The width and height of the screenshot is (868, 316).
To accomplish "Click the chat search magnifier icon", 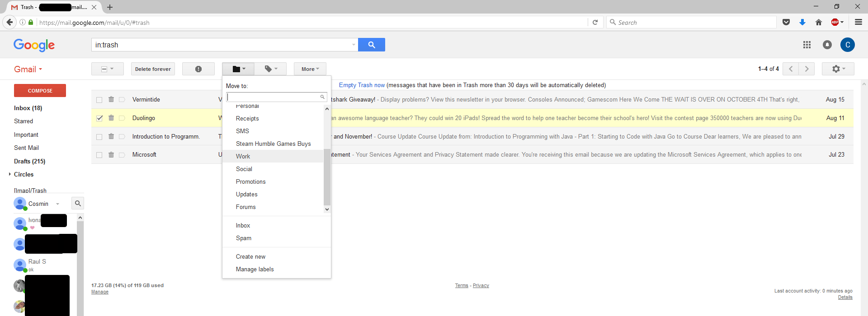I will tap(78, 204).
